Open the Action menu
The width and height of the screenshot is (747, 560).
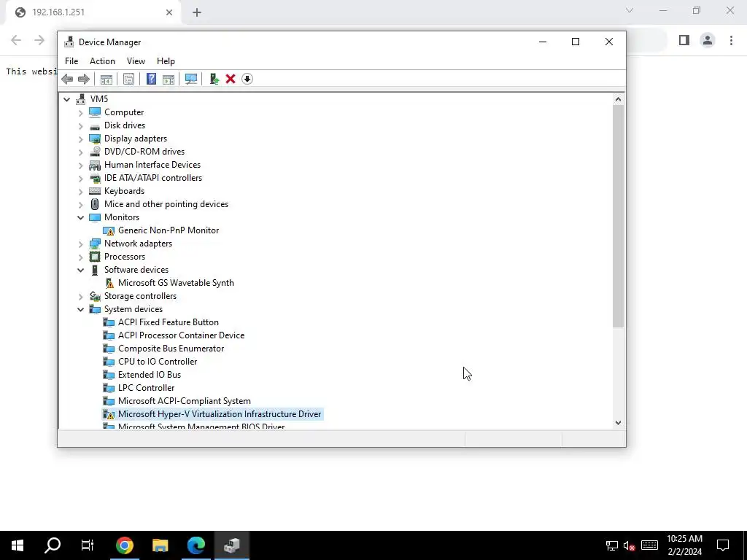(x=102, y=61)
